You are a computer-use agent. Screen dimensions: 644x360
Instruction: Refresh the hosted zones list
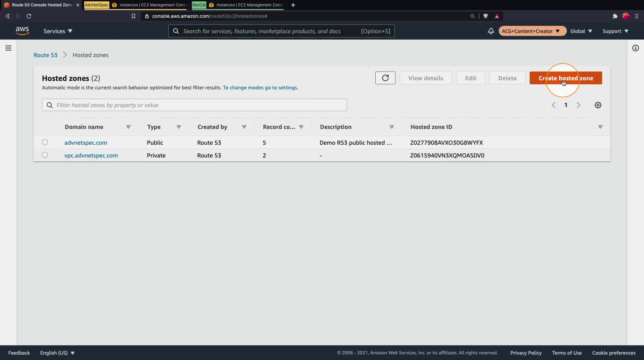point(385,78)
